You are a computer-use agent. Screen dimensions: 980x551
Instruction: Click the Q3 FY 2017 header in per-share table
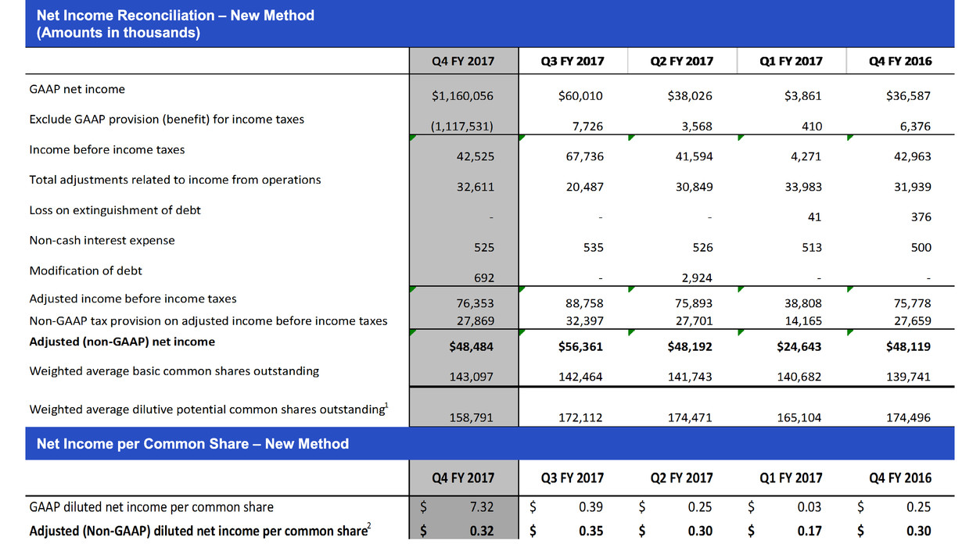[x=572, y=478]
